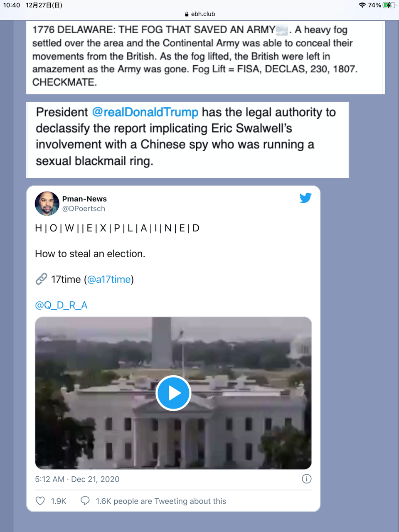Screen dimensions: 399x532
Task: Open the tweet timestamp Dec 21, 2020
Action: click(77, 479)
